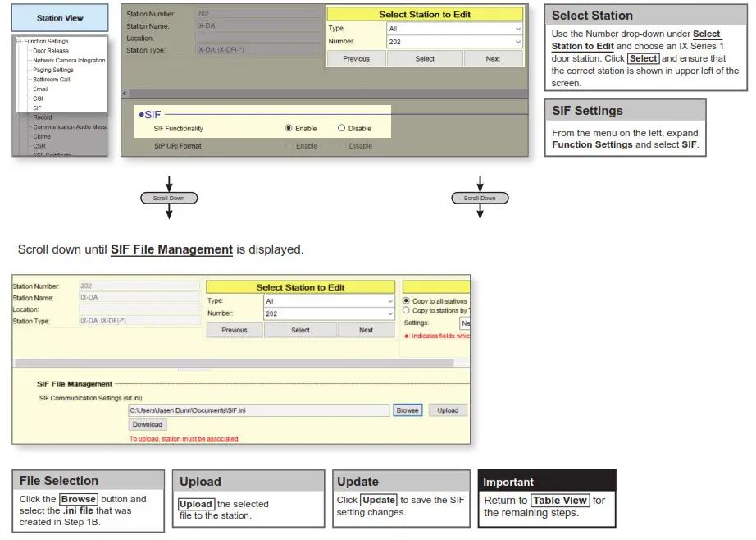Open Record tree item
756x540 pixels.
(x=43, y=117)
